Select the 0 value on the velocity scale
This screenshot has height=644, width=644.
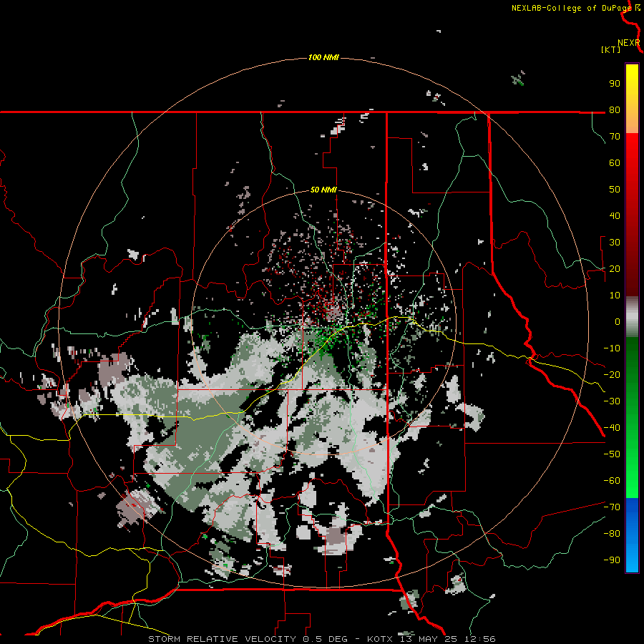click(x=618, y=321)
